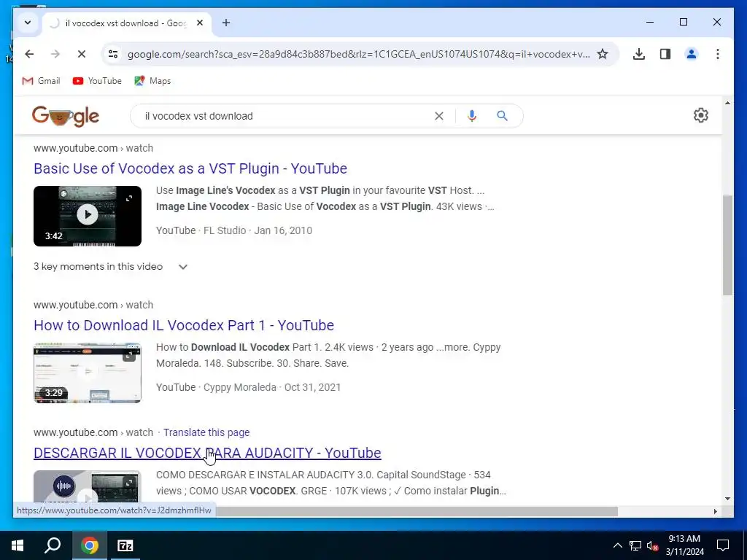Click the Audacity video thumbnail
Viewport: 747px width, 560px height.
(x=88, y=486)
